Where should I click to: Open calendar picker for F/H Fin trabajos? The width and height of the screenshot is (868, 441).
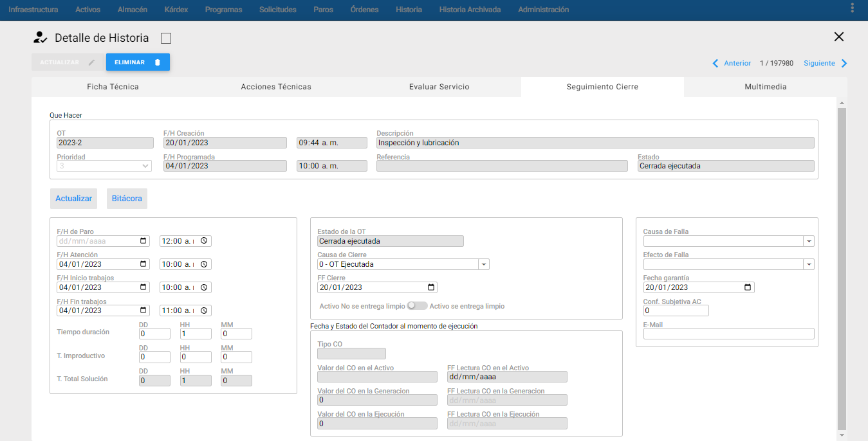coord(143,310)
